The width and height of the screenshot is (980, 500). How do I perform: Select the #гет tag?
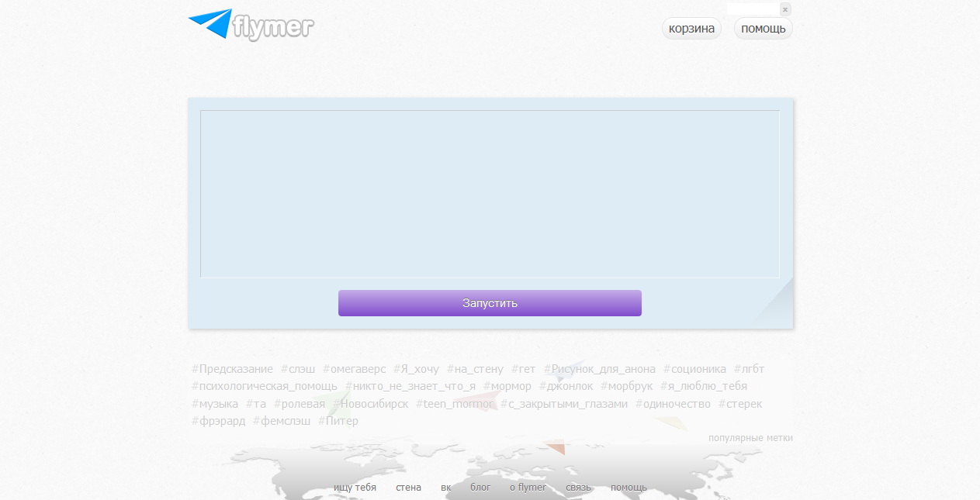[523, 369]
